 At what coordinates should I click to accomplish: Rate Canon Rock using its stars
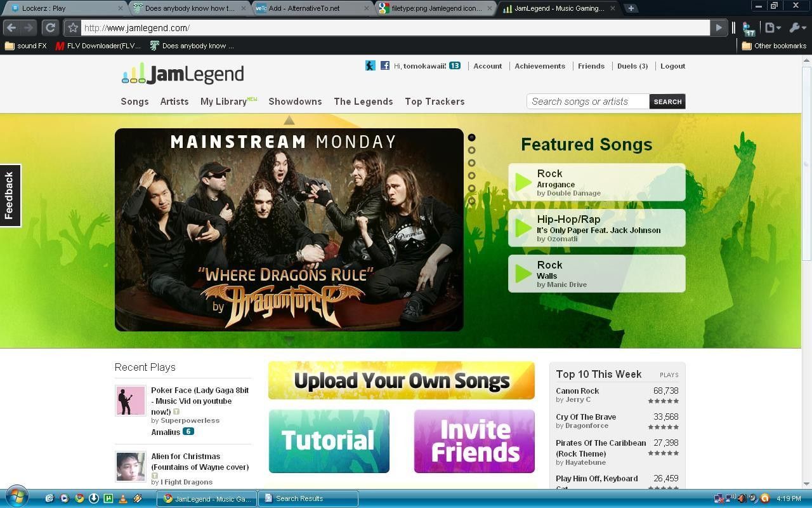[x=664, y=401]
